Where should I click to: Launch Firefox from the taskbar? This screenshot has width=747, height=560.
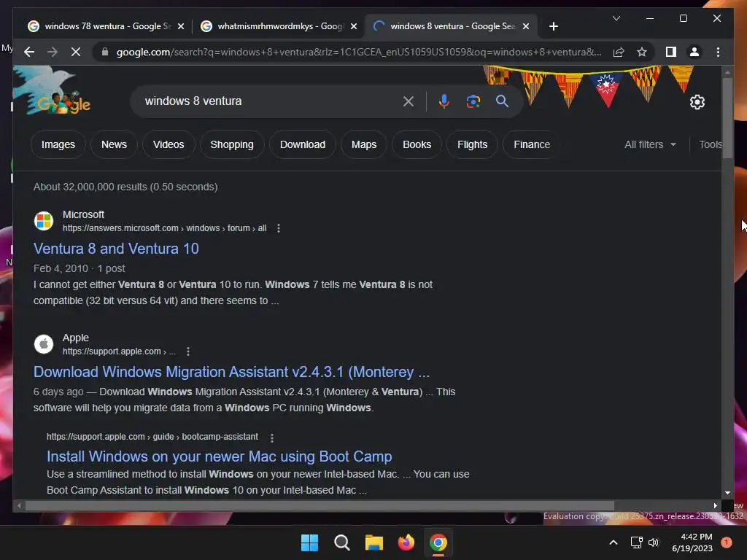pyautogui.click(x=406, y=542)
